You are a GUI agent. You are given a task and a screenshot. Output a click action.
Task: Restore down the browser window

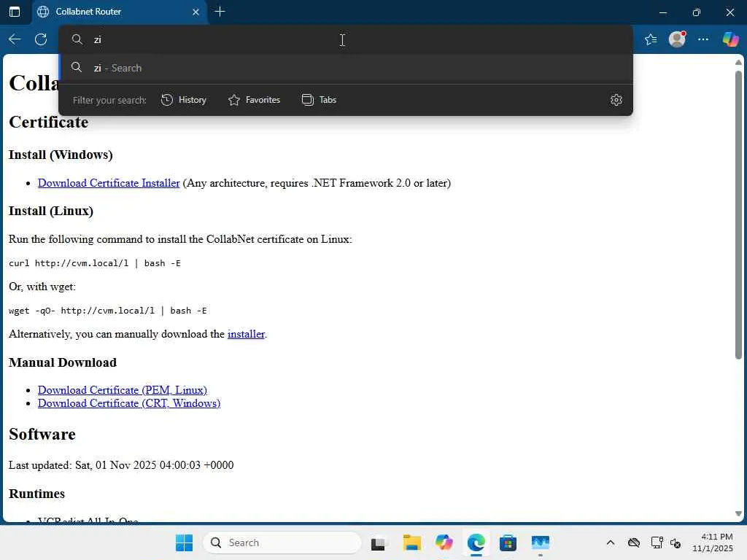coord(697,12)
